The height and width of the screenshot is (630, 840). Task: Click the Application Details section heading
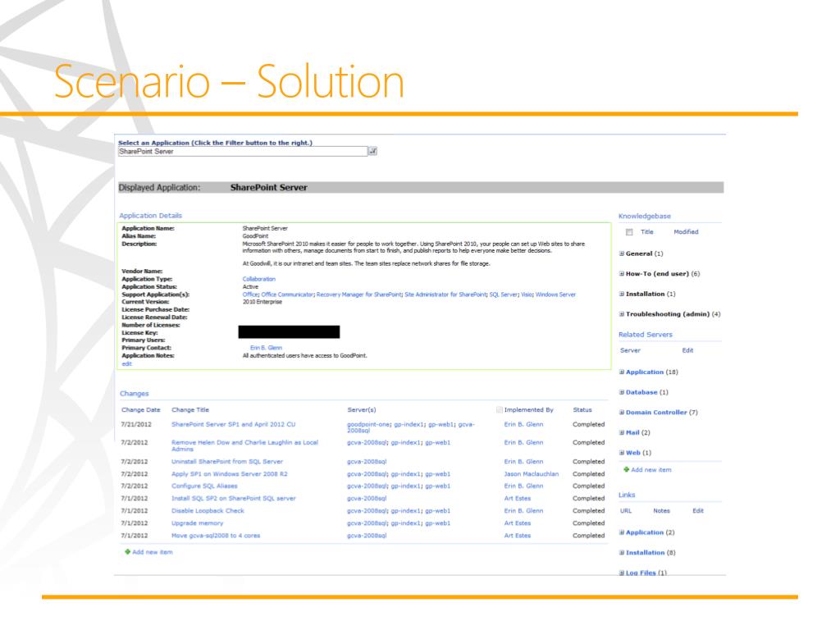coord(151,216)
